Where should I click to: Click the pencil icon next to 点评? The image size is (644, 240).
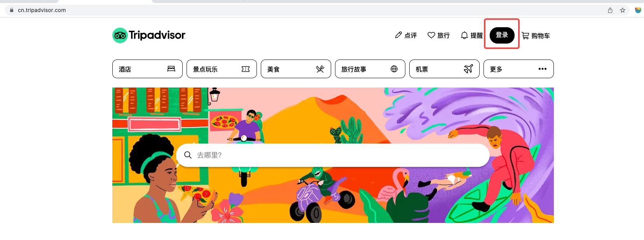(398, 35)
